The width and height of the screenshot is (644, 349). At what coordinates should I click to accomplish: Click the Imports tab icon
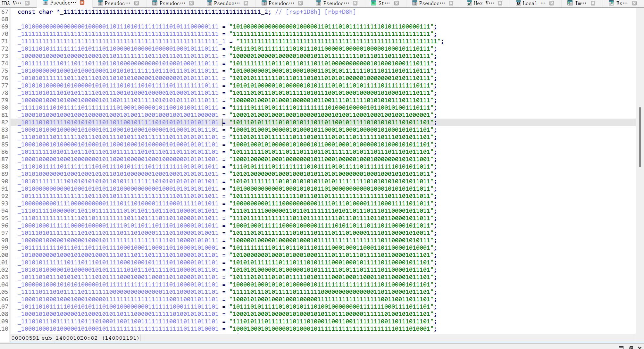tap(570, 3)
